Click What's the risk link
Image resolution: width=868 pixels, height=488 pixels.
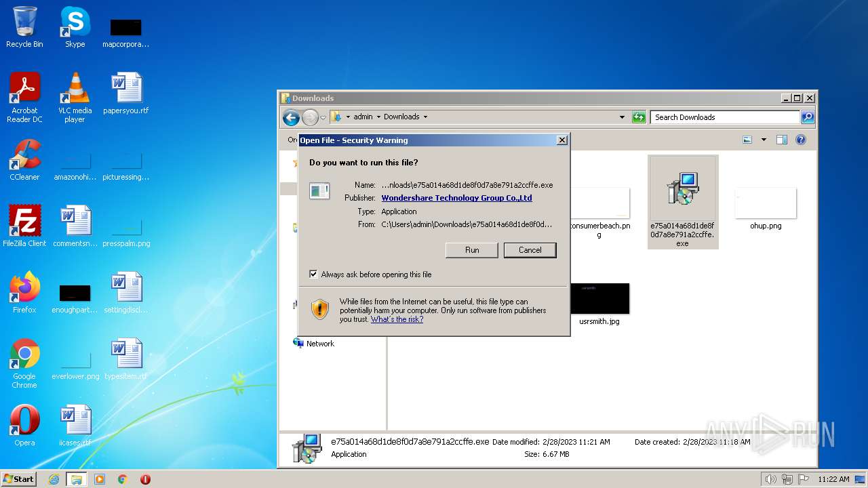click(x=397, y=319)
